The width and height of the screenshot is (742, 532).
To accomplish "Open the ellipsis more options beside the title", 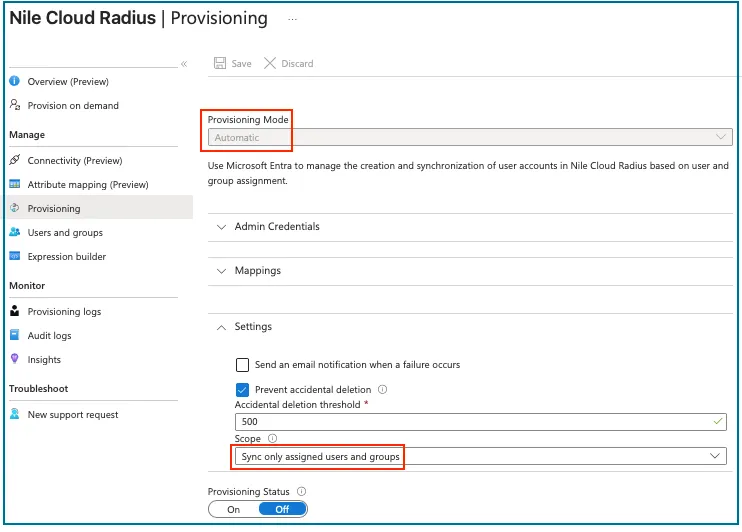I will point(292,19).
